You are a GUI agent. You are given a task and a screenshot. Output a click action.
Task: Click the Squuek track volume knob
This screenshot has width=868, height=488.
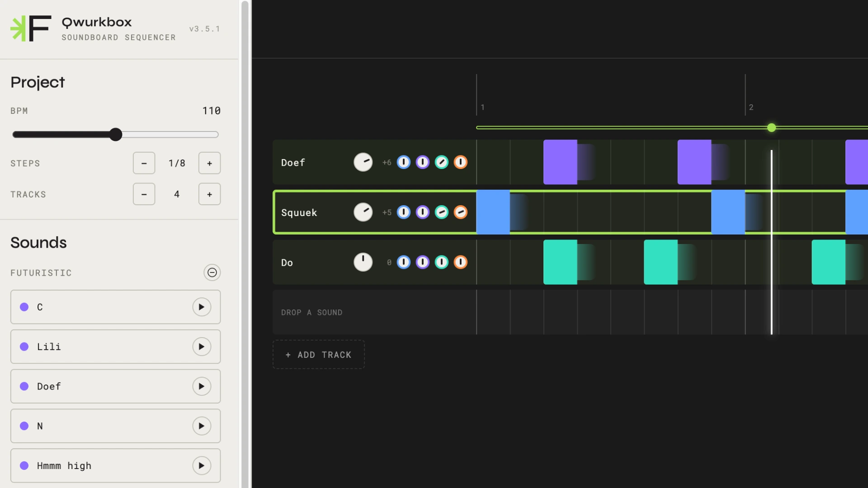coord(363,212)
